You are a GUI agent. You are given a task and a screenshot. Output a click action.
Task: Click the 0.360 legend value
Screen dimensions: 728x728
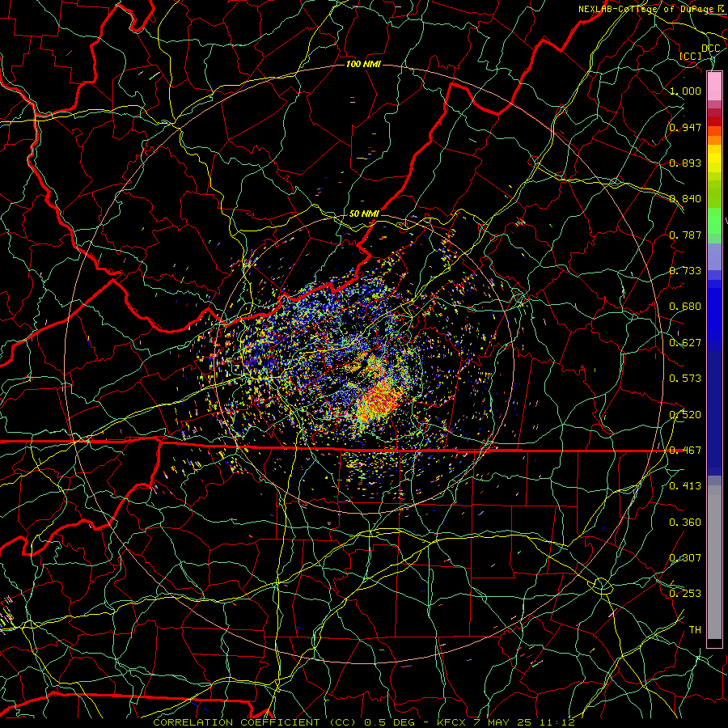click(x=685, y=523)
